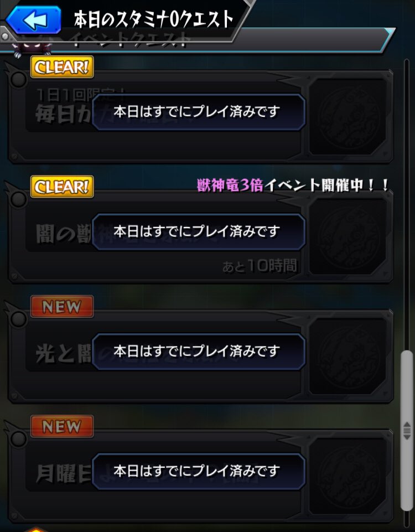
Task: Click the upper scrollbar track area
Action: tap(407, 204)
